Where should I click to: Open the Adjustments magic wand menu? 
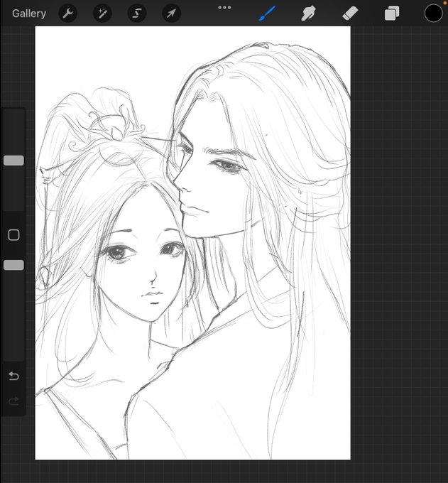[x=102, y=13]
